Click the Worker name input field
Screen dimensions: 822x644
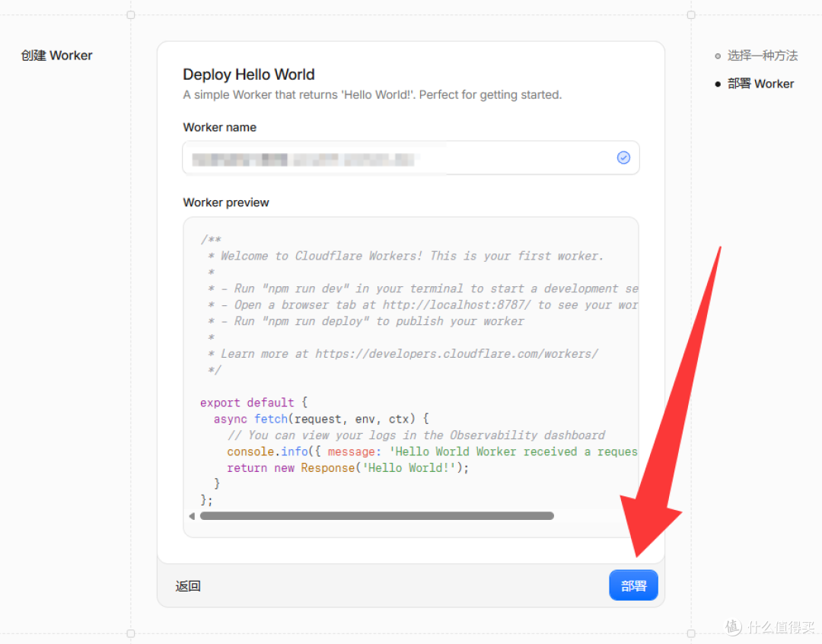410,158
